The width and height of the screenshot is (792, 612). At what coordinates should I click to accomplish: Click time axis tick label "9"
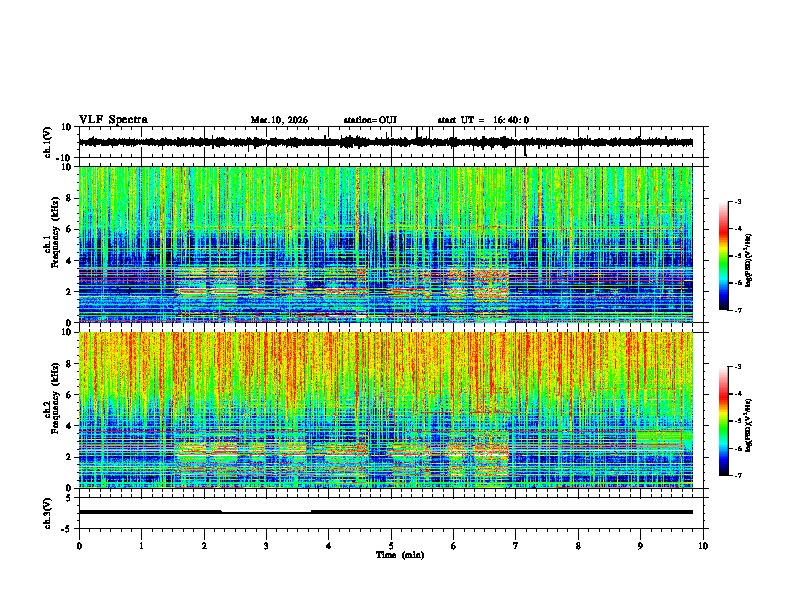click(640, 546)
